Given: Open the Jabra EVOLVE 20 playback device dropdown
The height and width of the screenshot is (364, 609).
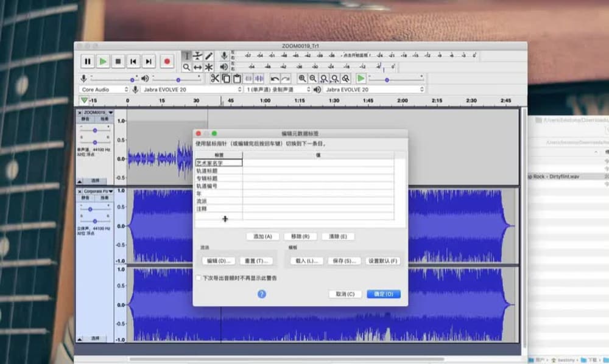Looking at the screenshot, I should tap(374, 89).
